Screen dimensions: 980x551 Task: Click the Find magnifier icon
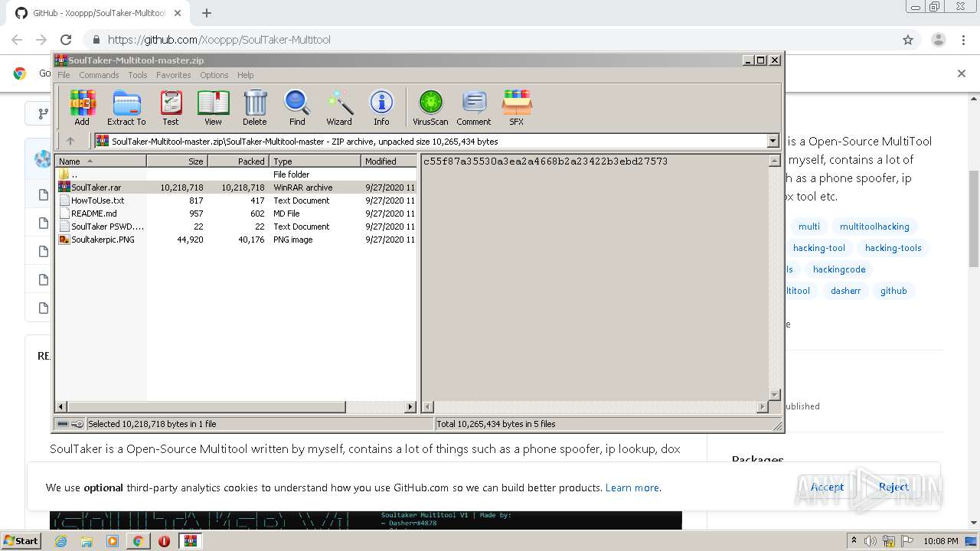coord(297,107)
